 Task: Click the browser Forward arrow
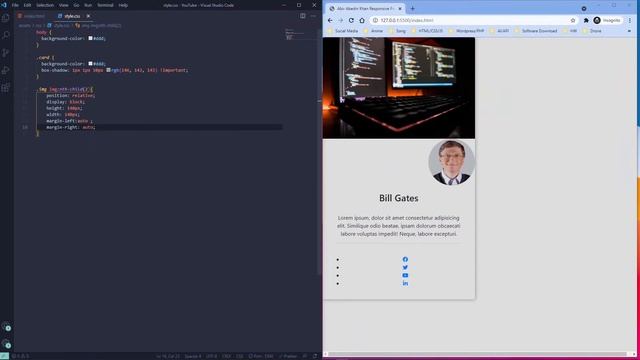tap(340, 20)
